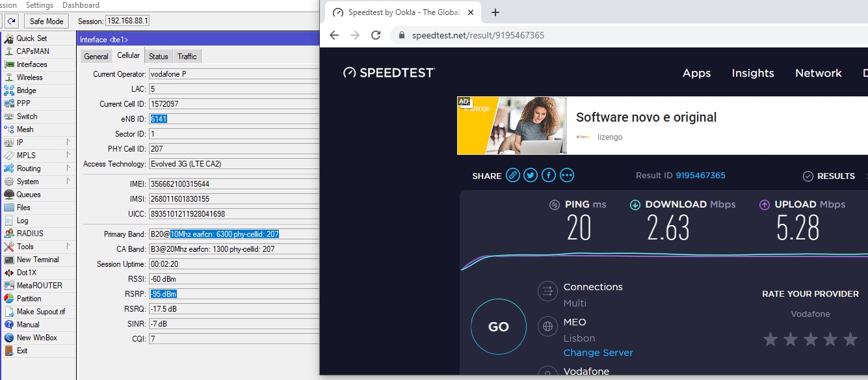This screenshot has width=868, height=380.
Task: Rate provider with first star
Action: click(x=770, y=339)
